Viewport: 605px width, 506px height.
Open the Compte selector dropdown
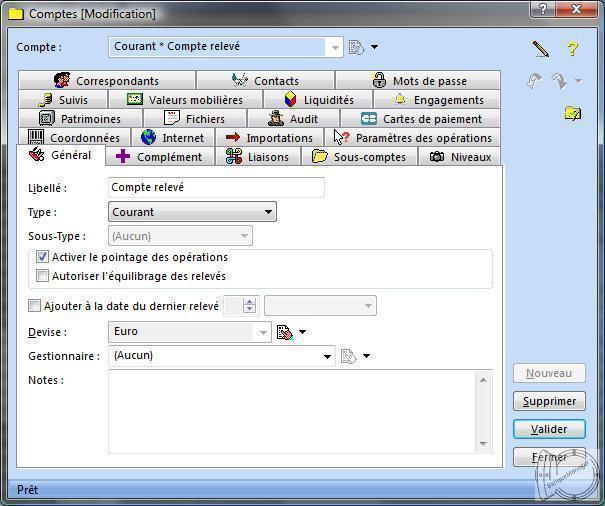[x=334, y=47]
